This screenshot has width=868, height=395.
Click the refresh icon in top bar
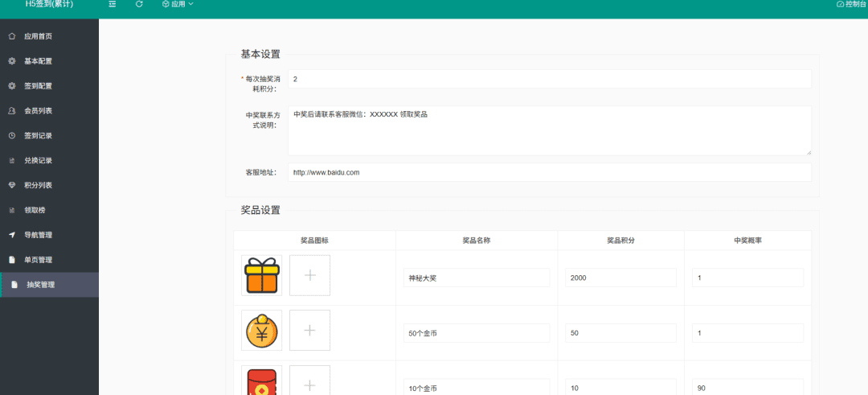point(140,4)
